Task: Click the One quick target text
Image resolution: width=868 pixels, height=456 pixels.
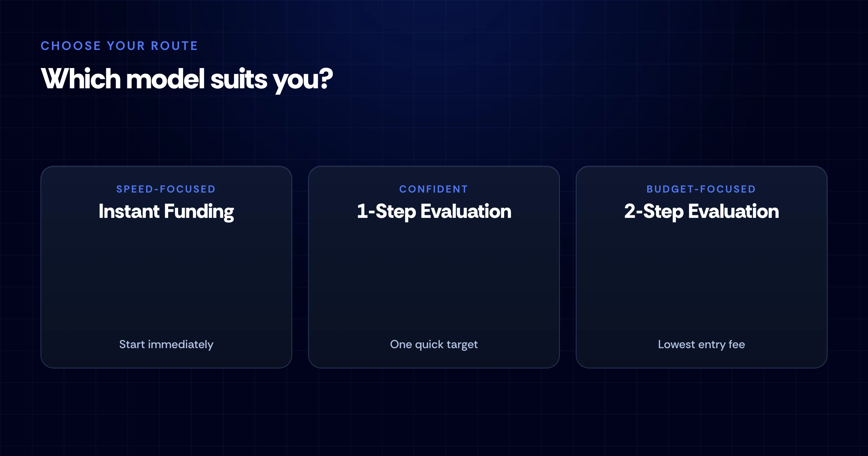Action: coord(434,345)
